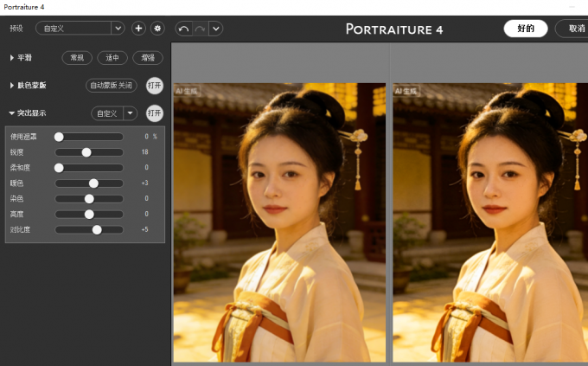Viewport: 588px width, 366px height.
Task: Add a new preset with plus icon
Action: 138,29
